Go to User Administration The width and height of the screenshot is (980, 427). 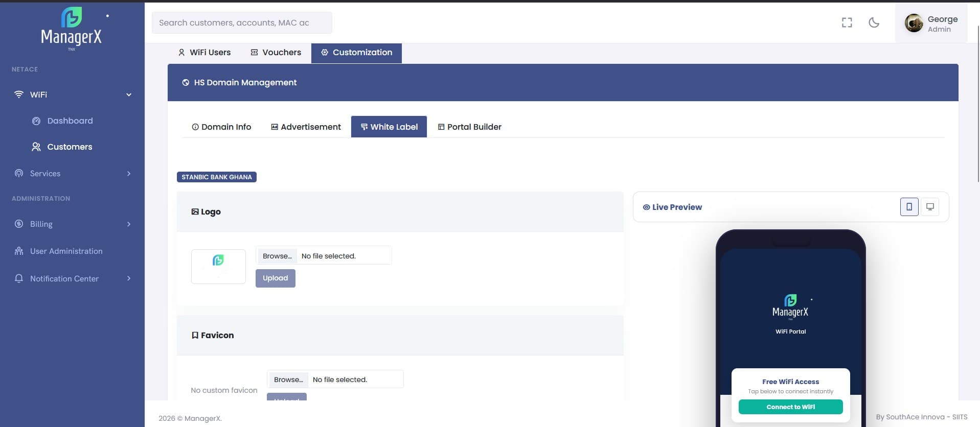(x=66, y=251)
